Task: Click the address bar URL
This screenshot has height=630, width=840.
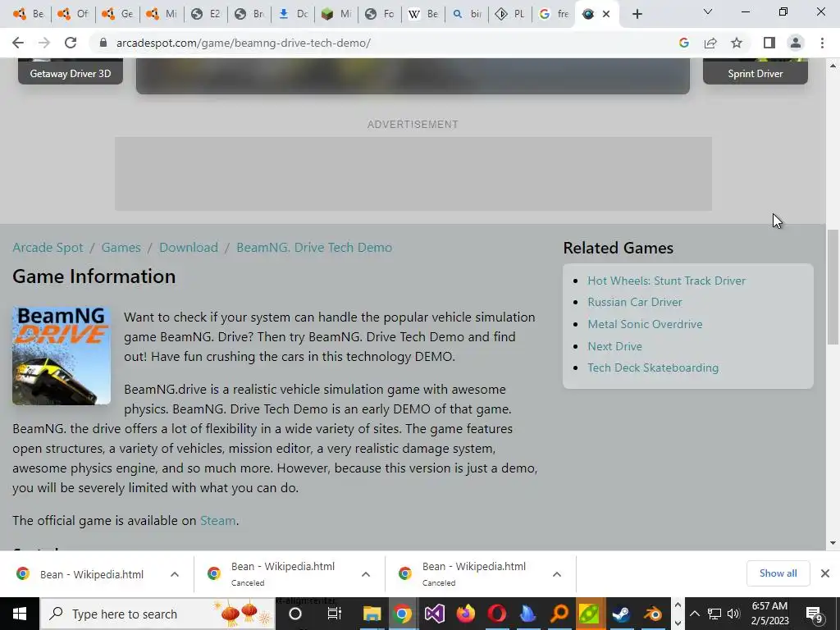Action: tap(243, 43)
